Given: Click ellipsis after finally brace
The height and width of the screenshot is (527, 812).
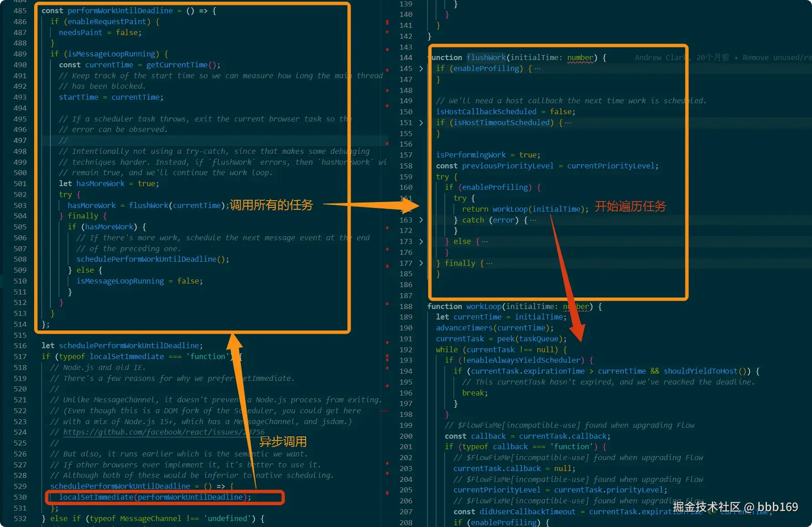Looking at the screenshot, I should [489, 263].
